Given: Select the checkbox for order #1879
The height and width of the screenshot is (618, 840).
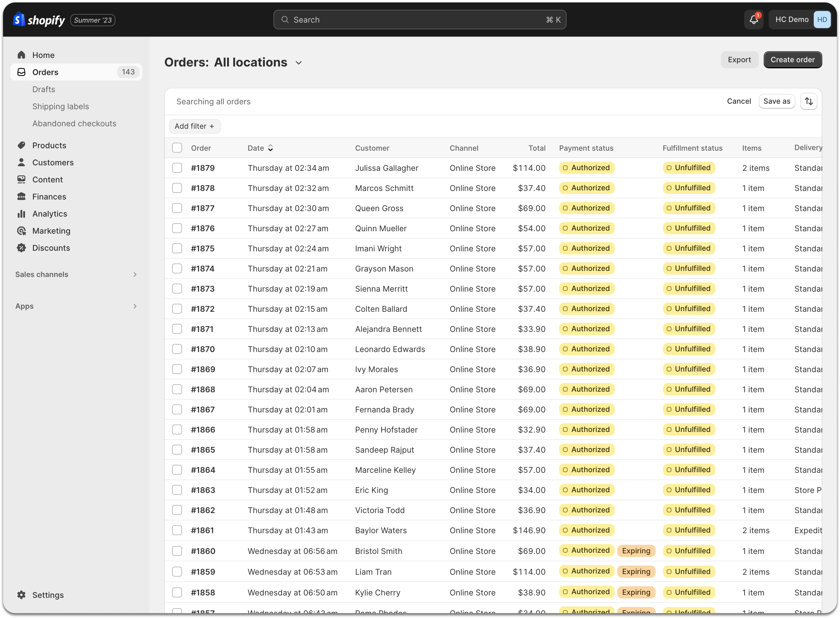Looking at the screenshot, I should 177,168.
